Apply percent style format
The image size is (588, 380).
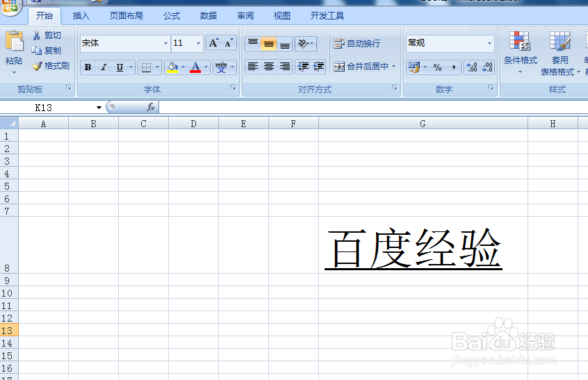tap(437, 67)
